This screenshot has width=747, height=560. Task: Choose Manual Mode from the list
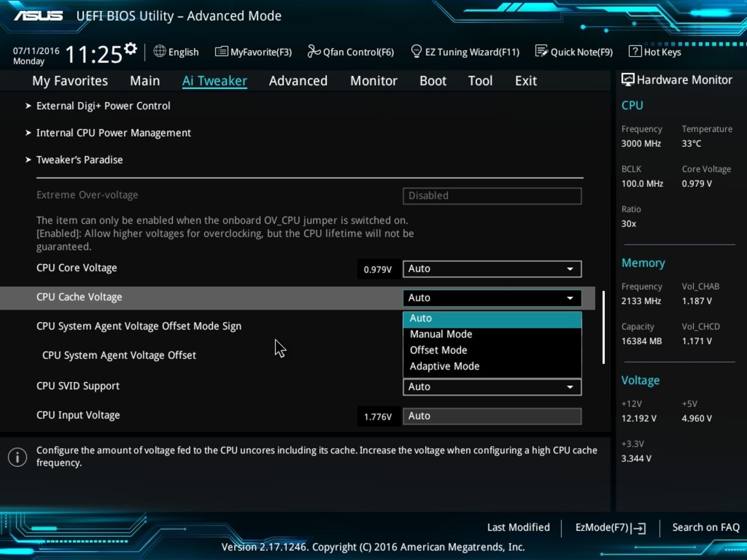(492, 334)
